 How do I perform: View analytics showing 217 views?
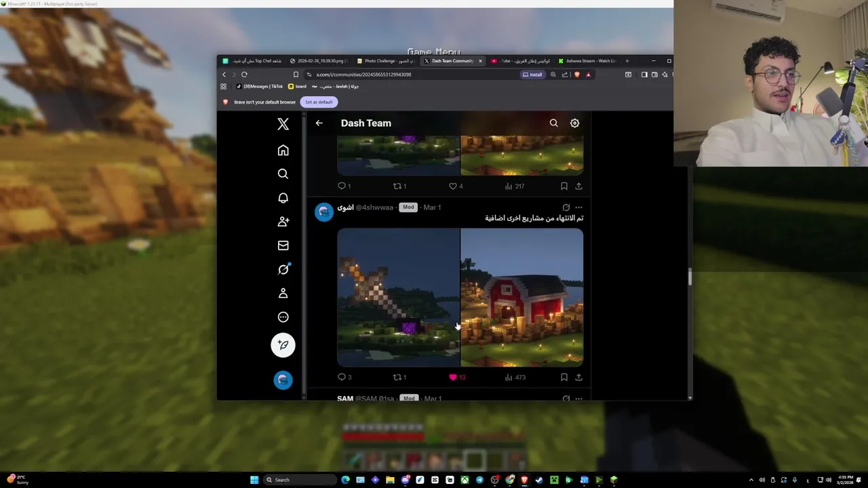[x=515, y=186]
